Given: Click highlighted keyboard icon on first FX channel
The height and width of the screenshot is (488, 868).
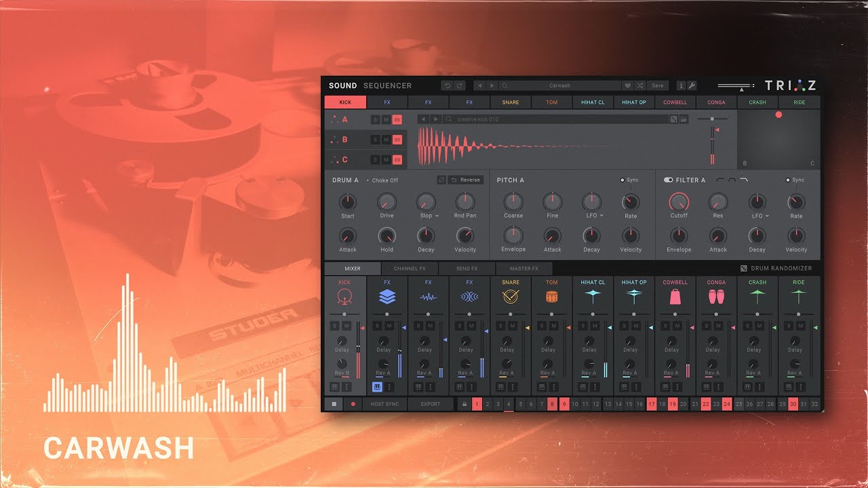Looking at the screenshot, I should (x=376, y=387).
